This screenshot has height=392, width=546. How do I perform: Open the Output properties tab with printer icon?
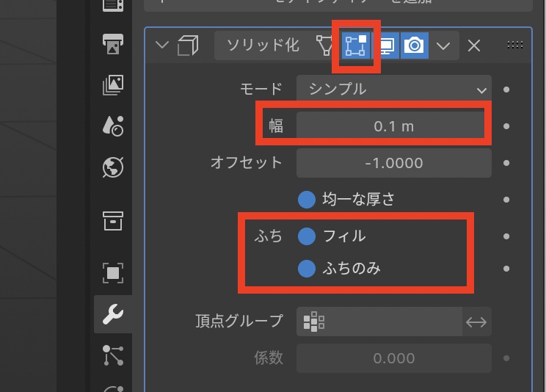click(x=113, y=43)
